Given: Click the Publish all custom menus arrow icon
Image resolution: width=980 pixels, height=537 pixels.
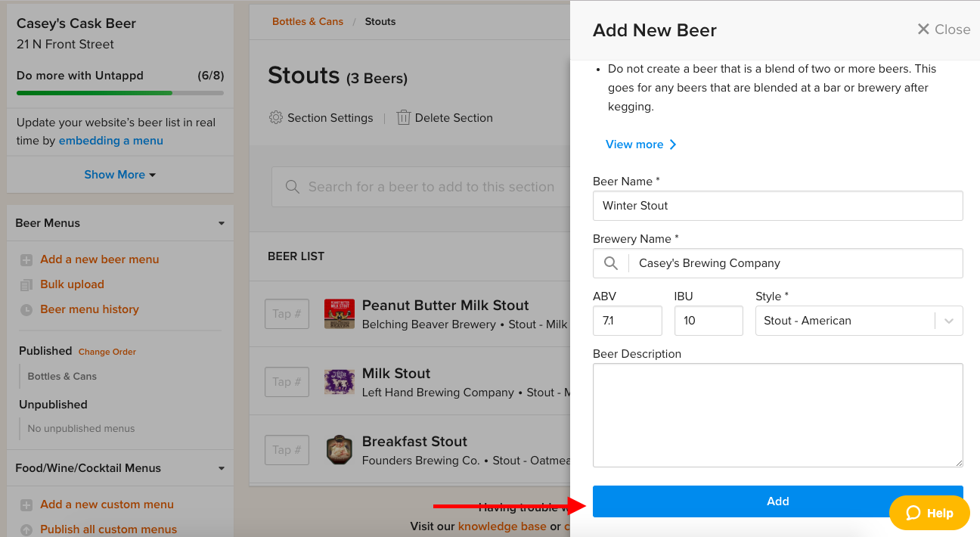Looking at the screenshot, I should tap(26, 530).
